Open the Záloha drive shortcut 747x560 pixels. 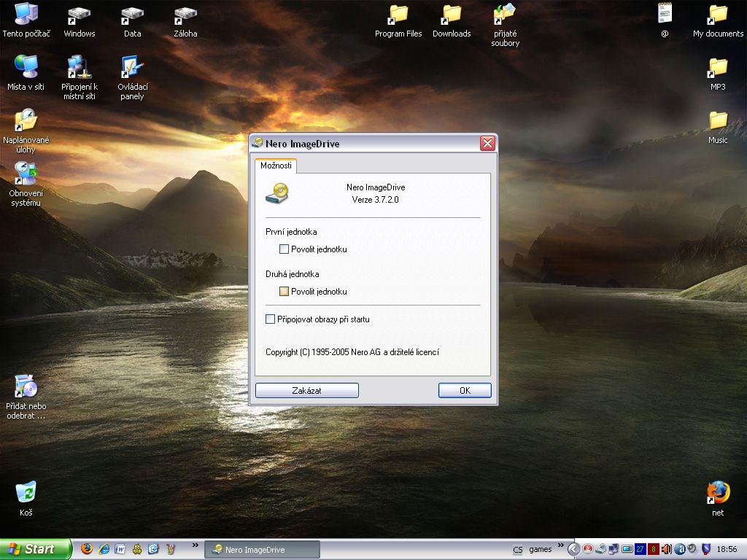[185, 15]
